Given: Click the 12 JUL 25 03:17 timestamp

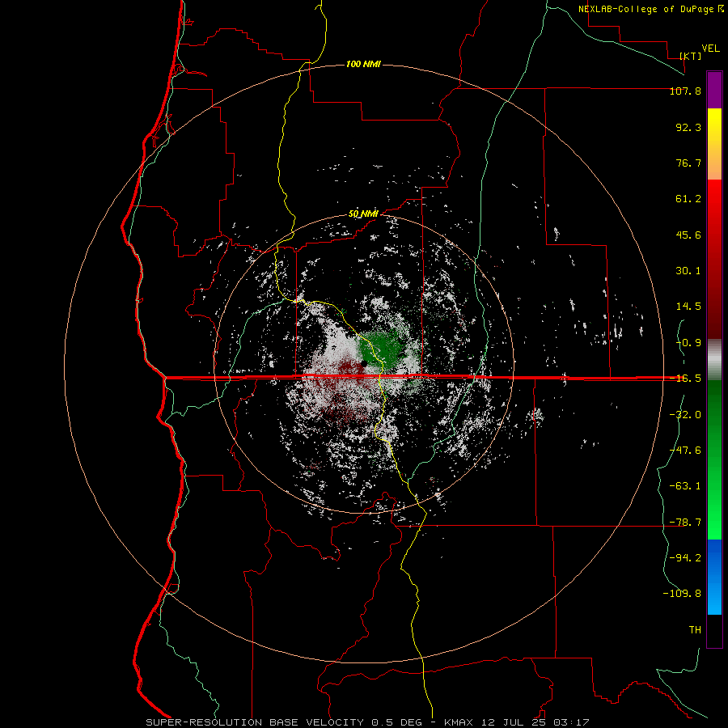Looking at the screenshot, I should tap(534, 722).
